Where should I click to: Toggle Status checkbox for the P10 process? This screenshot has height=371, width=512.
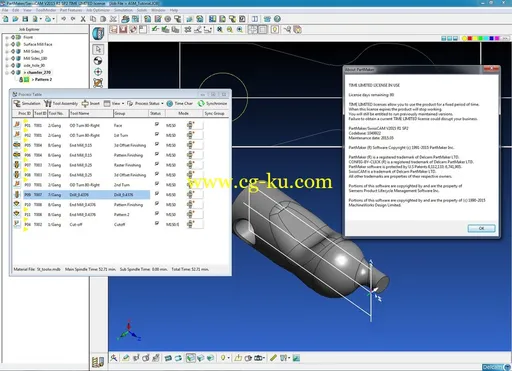point(157,204)
